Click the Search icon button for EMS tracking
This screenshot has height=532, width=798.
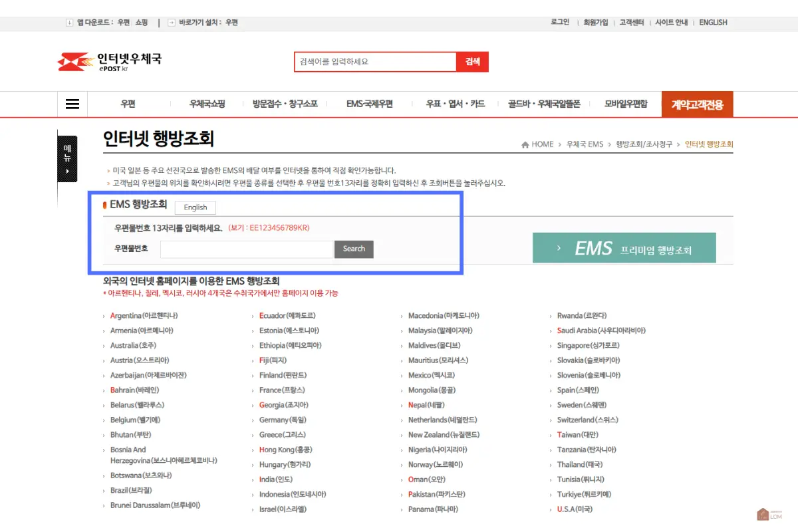tap(354, 249)
